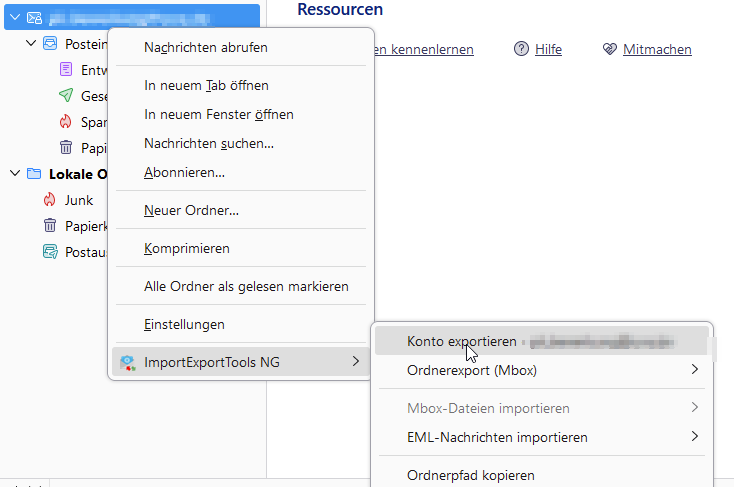Click the ImportExportTools NG menu icon
Image resolution: width=734 pixels, height=487 pixels.
tap(127, 362)
